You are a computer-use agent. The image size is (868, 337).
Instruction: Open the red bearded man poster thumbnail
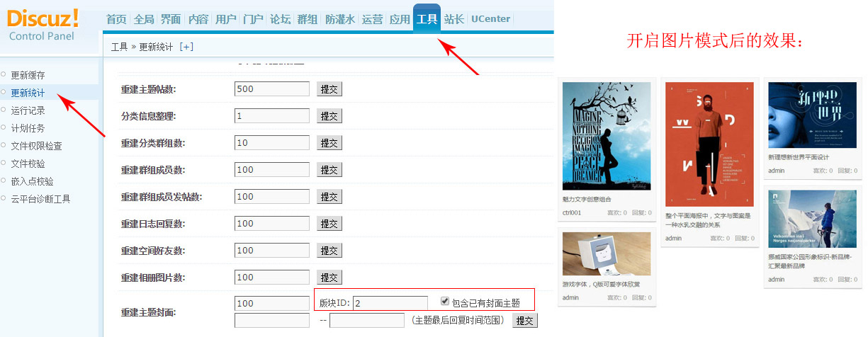tap(709, 144)
